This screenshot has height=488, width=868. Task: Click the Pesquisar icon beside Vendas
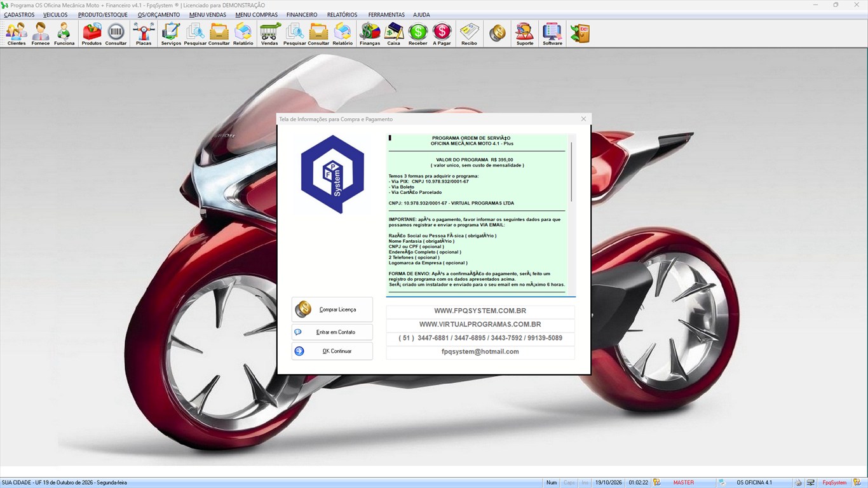point(294,34)
